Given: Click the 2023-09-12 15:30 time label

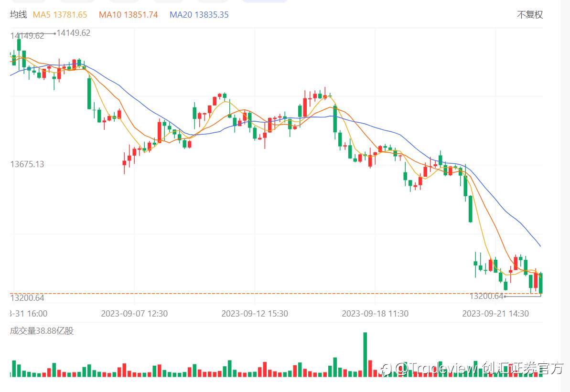Looking at the screenshot, I should click(x=255, y=314).
